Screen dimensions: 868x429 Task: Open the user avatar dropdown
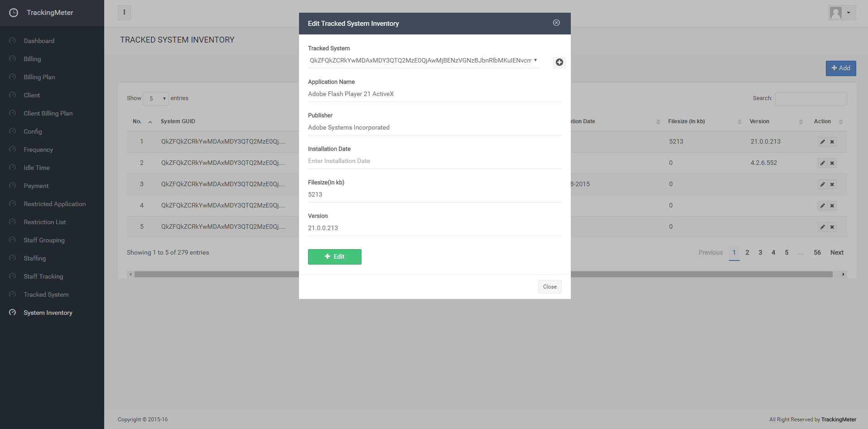[841, 13]
